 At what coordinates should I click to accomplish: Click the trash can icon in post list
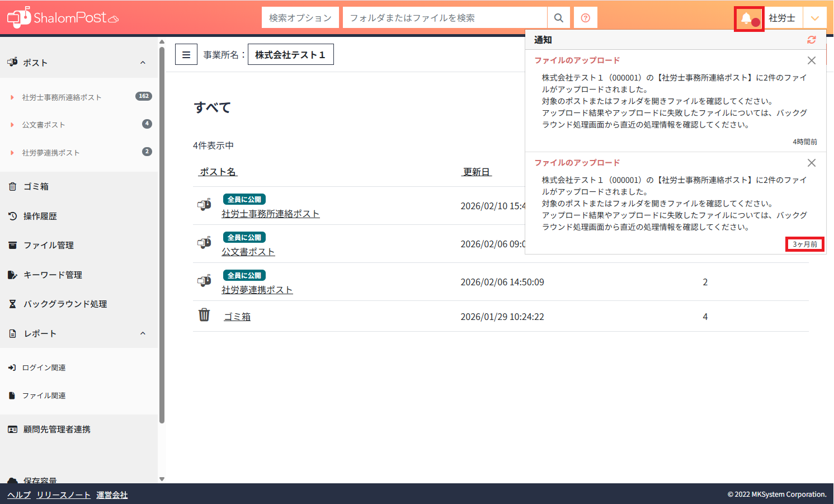[x=204, y=315]
